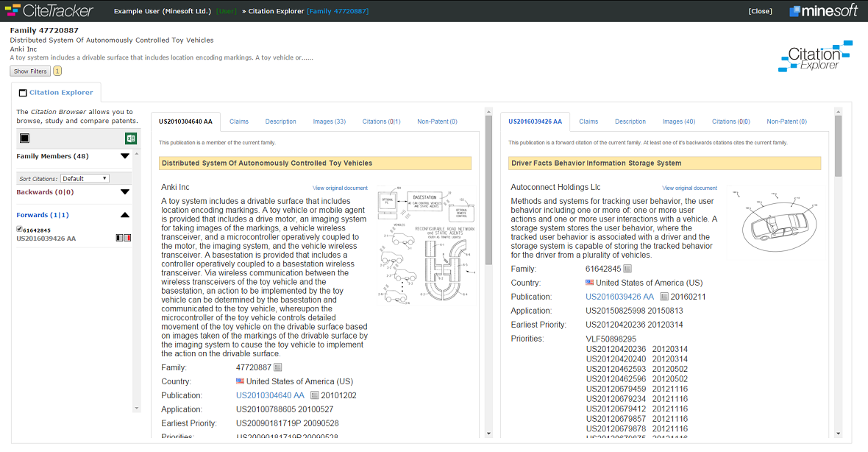Image resolution: width=868 pixels, height=452 pixels.
Task: Collapse the Forwards (1|1) citations section
Action: point(125,215)
